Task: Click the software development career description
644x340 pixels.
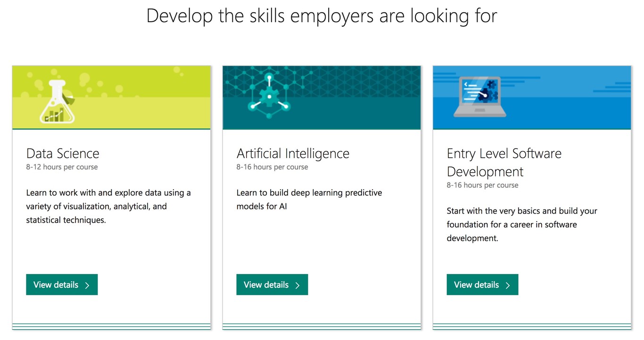Action: 522,224
